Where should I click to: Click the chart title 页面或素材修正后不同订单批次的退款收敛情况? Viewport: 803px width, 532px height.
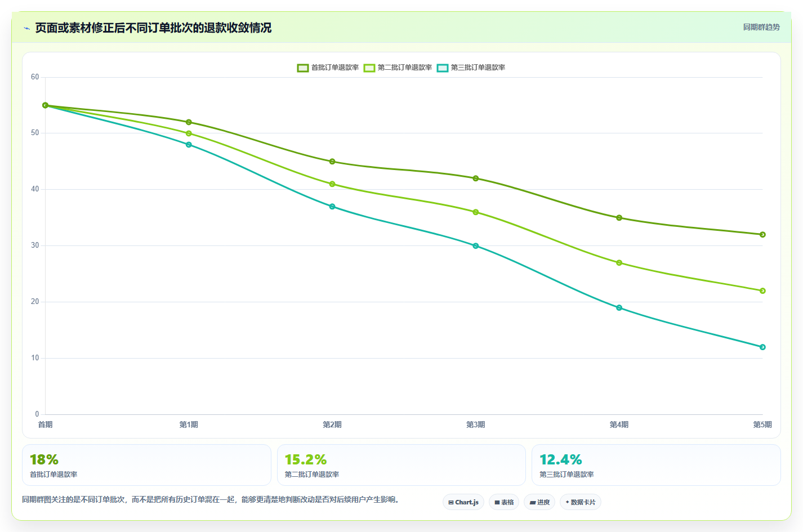(153, 28)
